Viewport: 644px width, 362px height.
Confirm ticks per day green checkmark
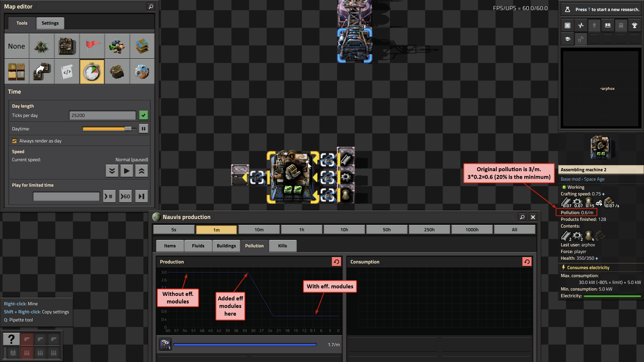coord(144,115)
